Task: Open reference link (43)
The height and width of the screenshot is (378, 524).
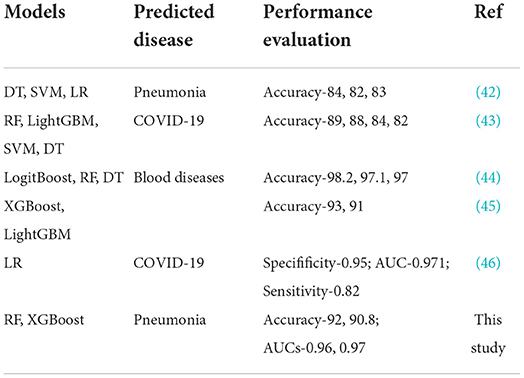Action: tap(488, 121)
